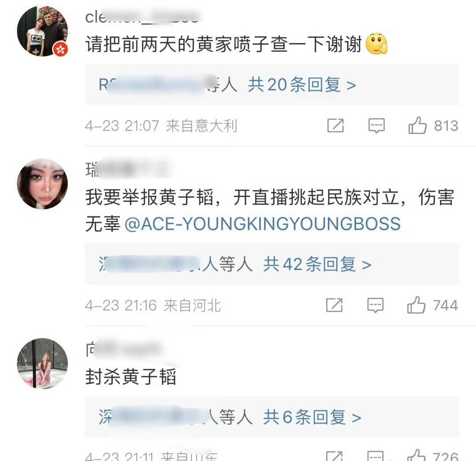This screenshot has width=476, height=461.
Task: Expand the 共6条回复 replies
Action: click(312, 417)
